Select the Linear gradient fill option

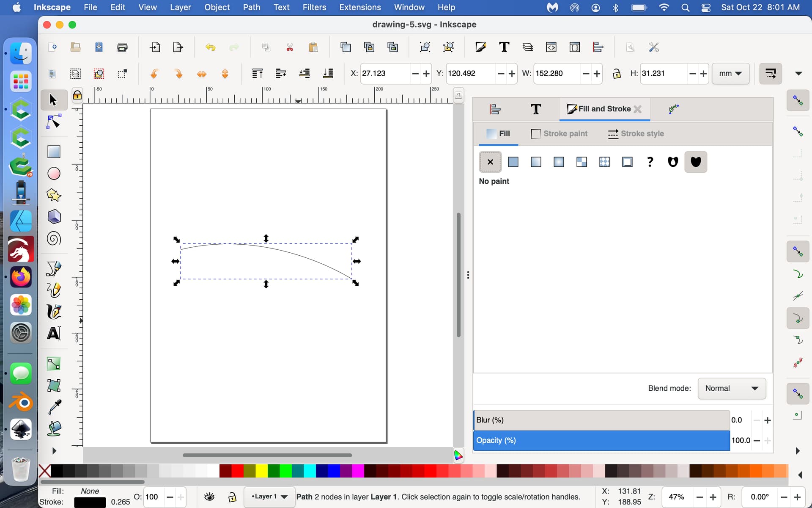(536, 162)
